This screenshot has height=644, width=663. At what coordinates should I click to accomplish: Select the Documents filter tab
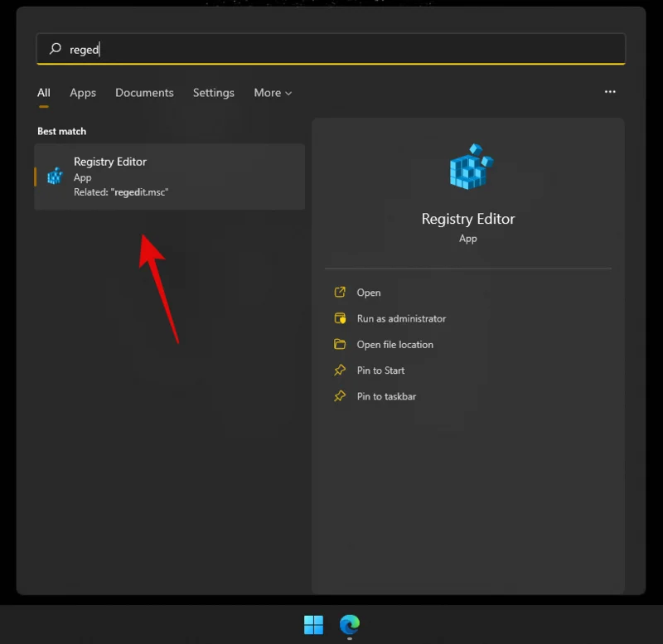[x=144, y=93]
